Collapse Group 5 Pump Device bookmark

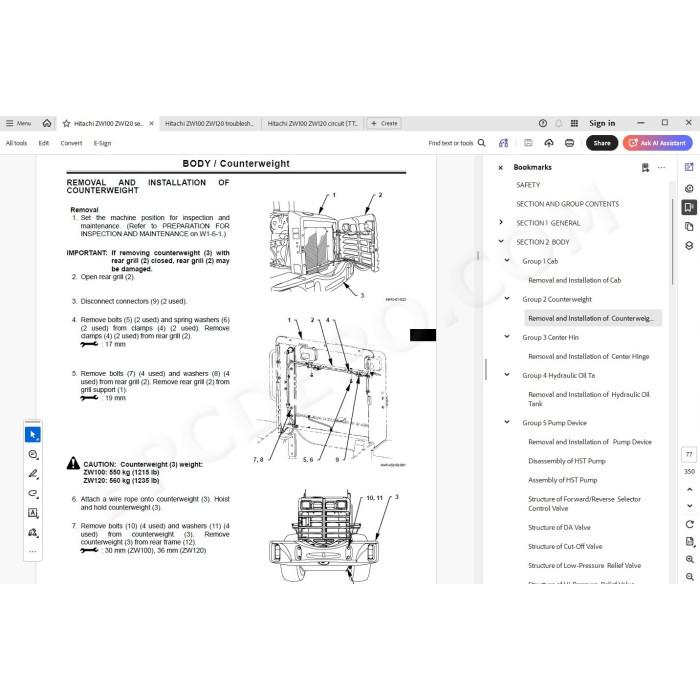(507, 422)
